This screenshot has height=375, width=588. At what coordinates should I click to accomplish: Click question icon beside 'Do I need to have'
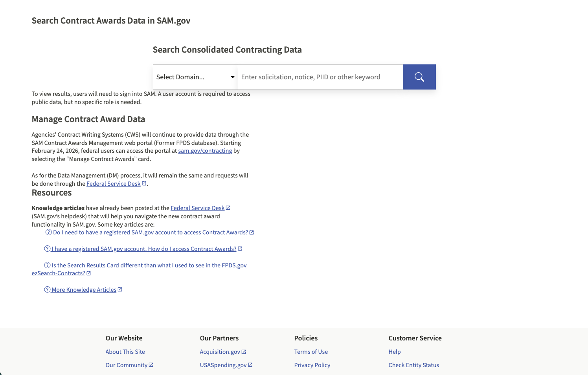49,232
